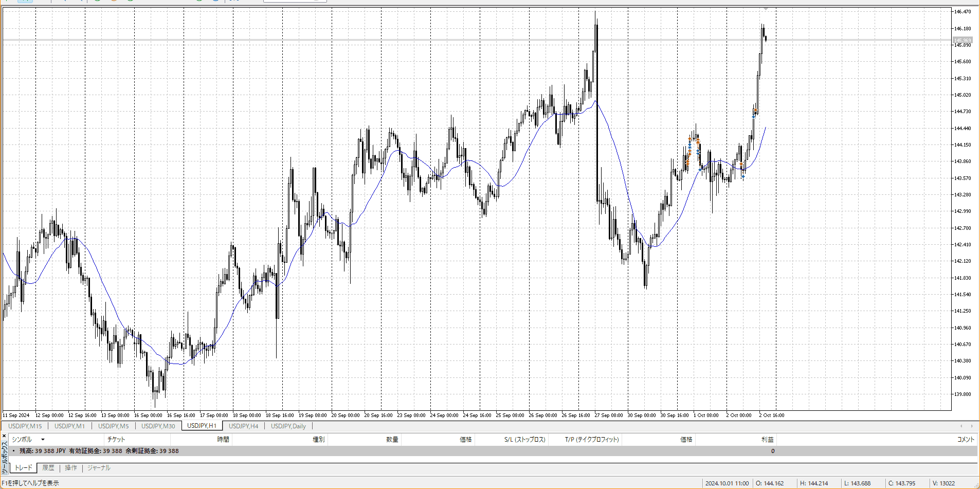Click the コメント column header
This screenshot has width=980, height=489.
tap(965, 440)
